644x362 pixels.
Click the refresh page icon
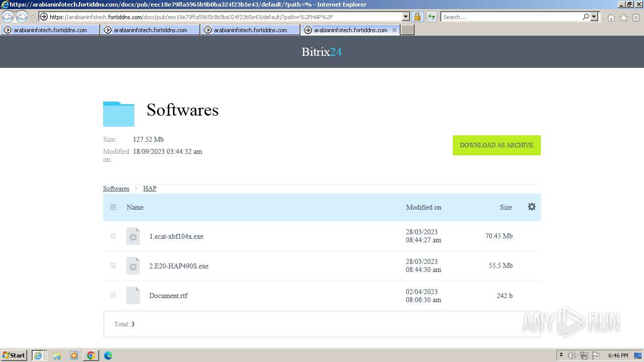tap(431, 17)
